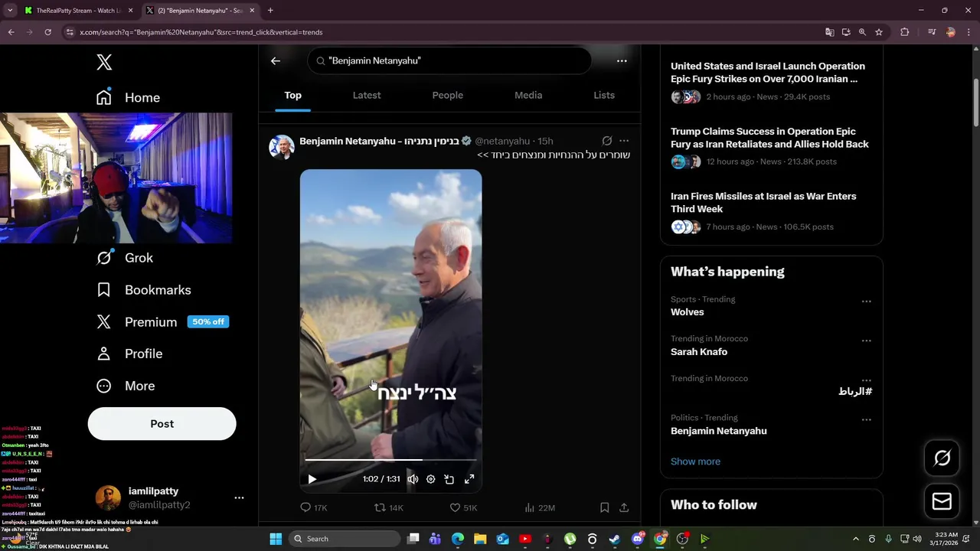Reload the page
980x551 pixels.
tap(47, 32)
